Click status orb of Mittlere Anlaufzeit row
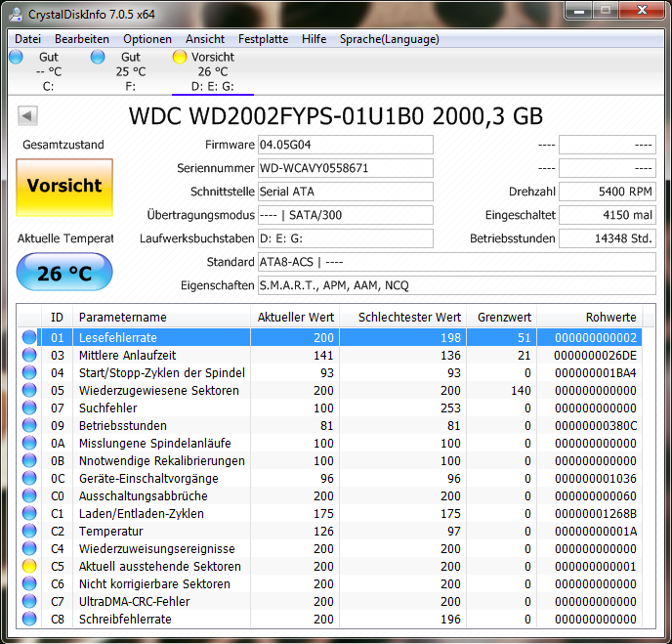Screen dimensions: 672x644 pyautogui.click(x=29, y=355)
